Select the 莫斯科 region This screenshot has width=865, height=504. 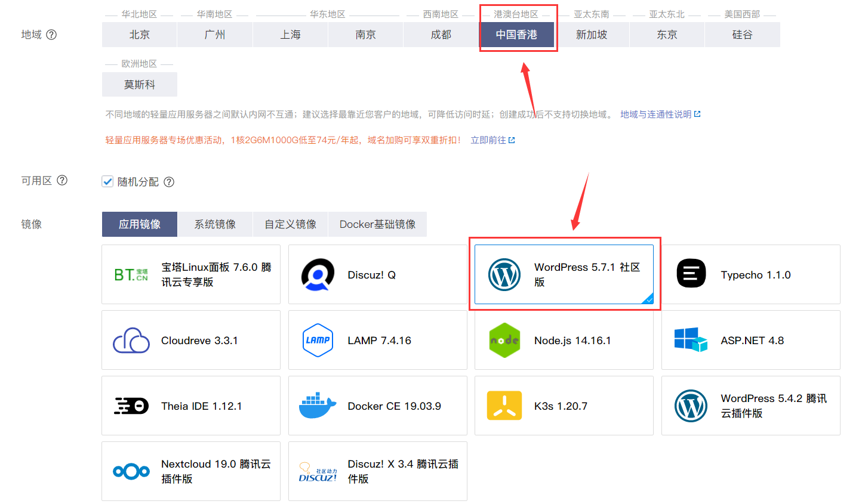coord(139,84)
